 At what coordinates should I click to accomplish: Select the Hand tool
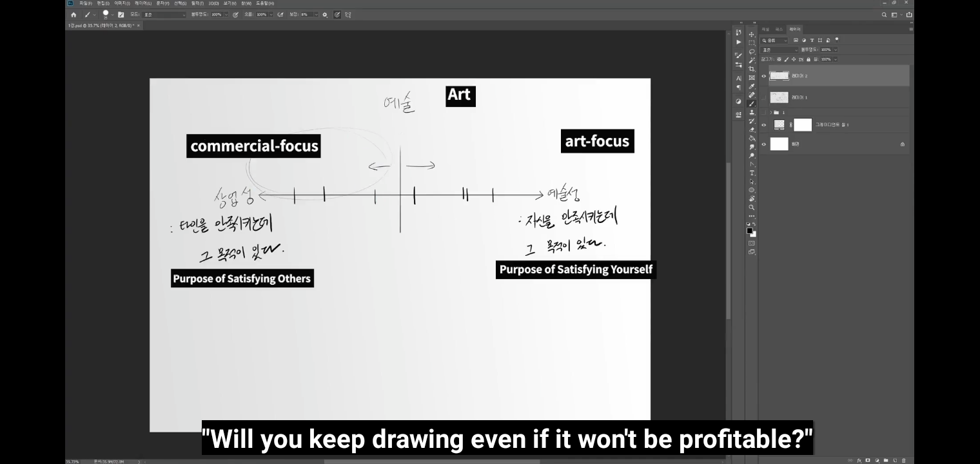[x=752, y=198]
